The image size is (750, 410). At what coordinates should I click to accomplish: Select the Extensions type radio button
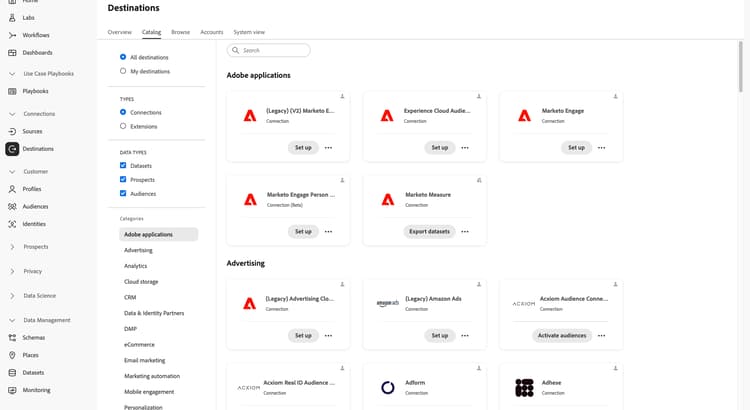pos(123,126)
